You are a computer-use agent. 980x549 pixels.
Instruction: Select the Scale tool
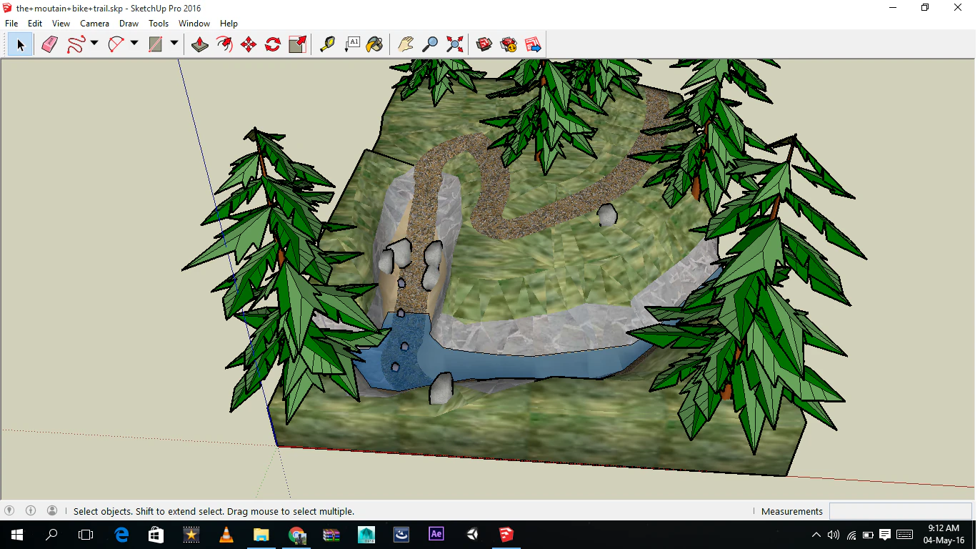coord(297,45)
